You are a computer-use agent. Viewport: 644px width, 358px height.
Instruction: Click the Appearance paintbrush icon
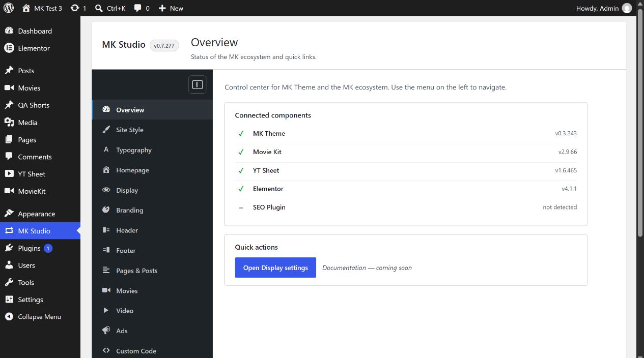coord(9,214)
